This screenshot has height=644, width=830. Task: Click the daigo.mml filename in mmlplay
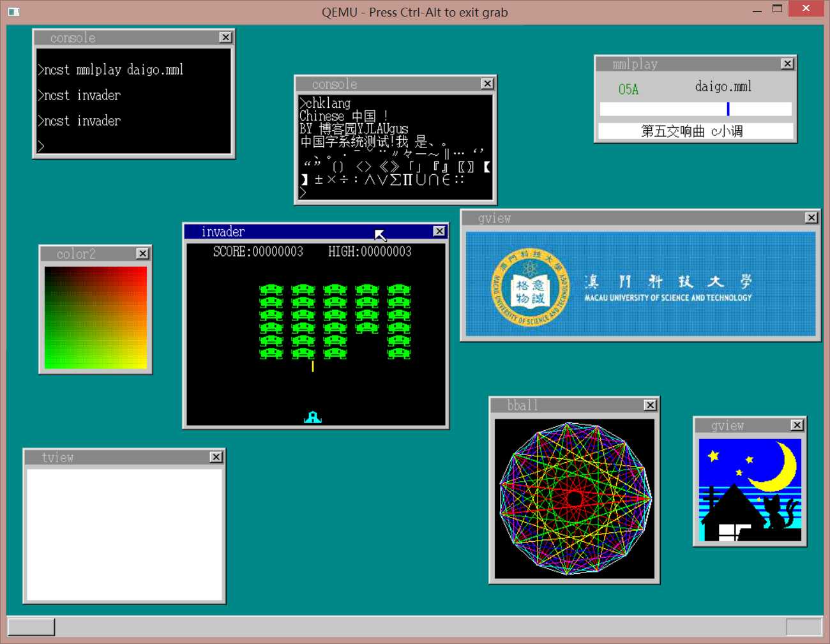pyautogui.click(x=723, y=86)
